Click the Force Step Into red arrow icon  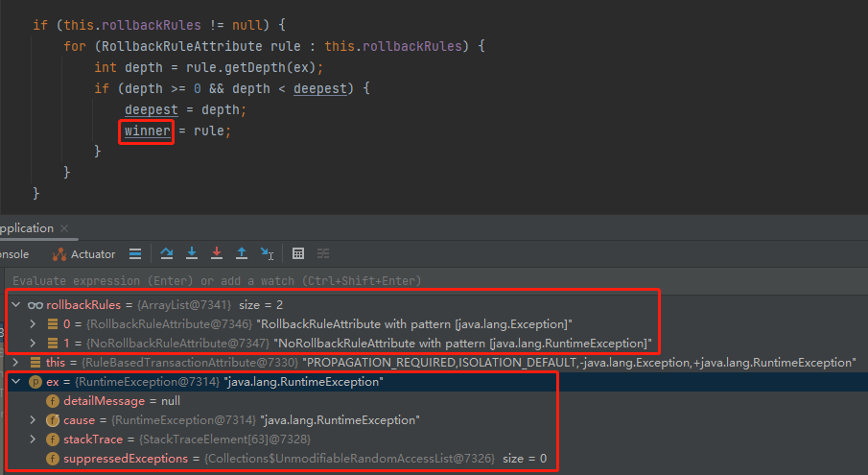point(217,253)
